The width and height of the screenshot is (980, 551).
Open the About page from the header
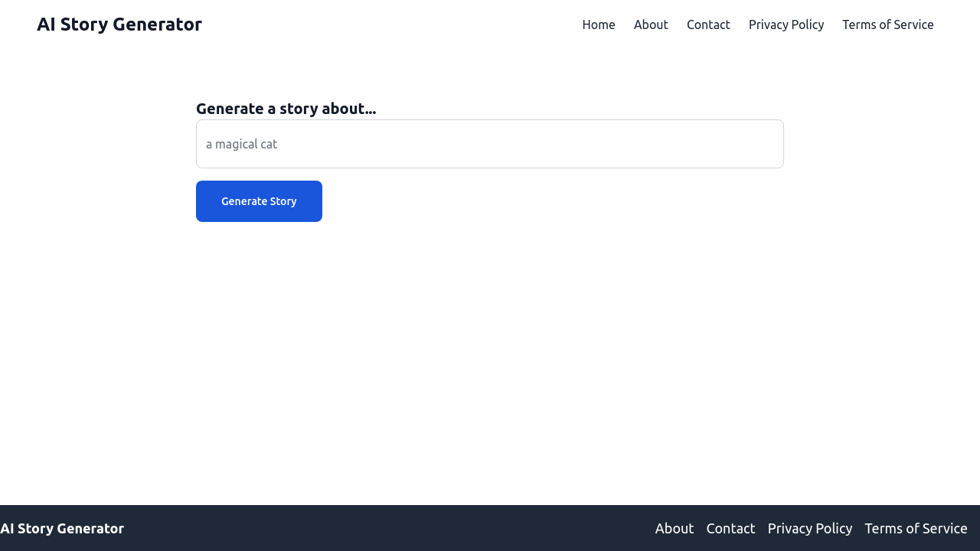[x=651, y=24]
